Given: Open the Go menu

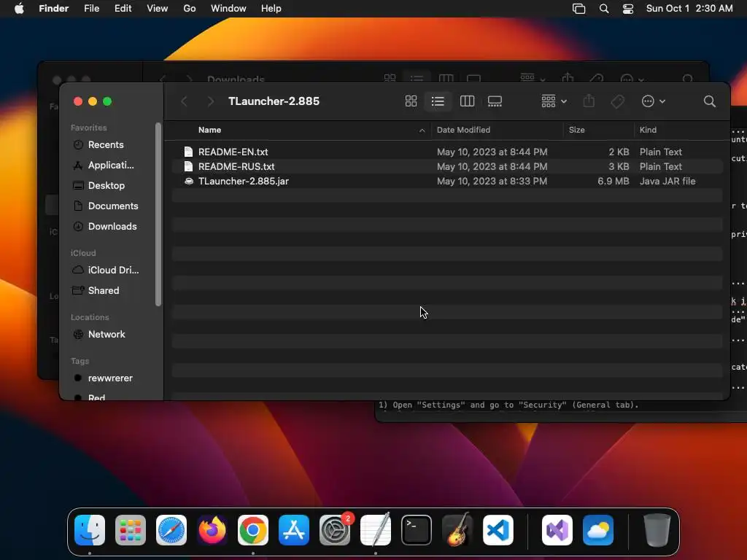Looking at the screenshot, I should [190, 9].
